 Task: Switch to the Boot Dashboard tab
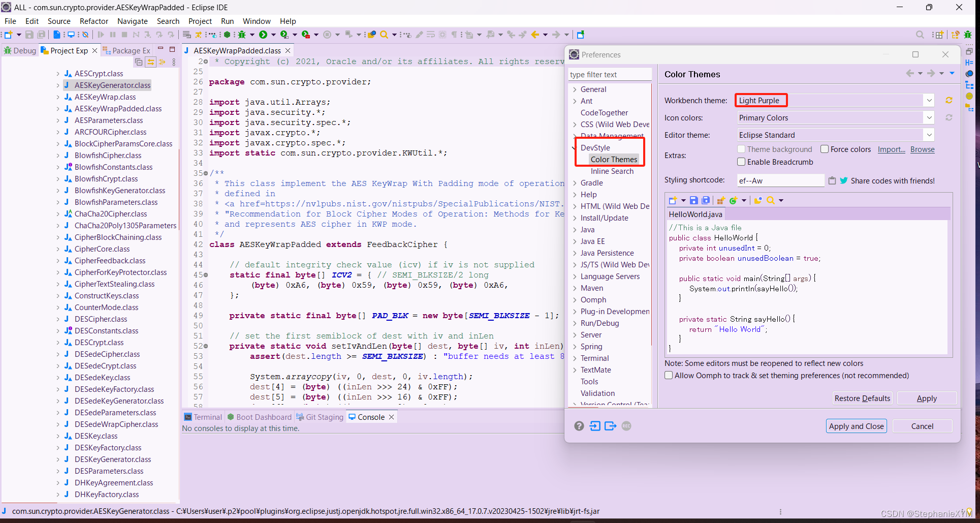click(260, 417)
